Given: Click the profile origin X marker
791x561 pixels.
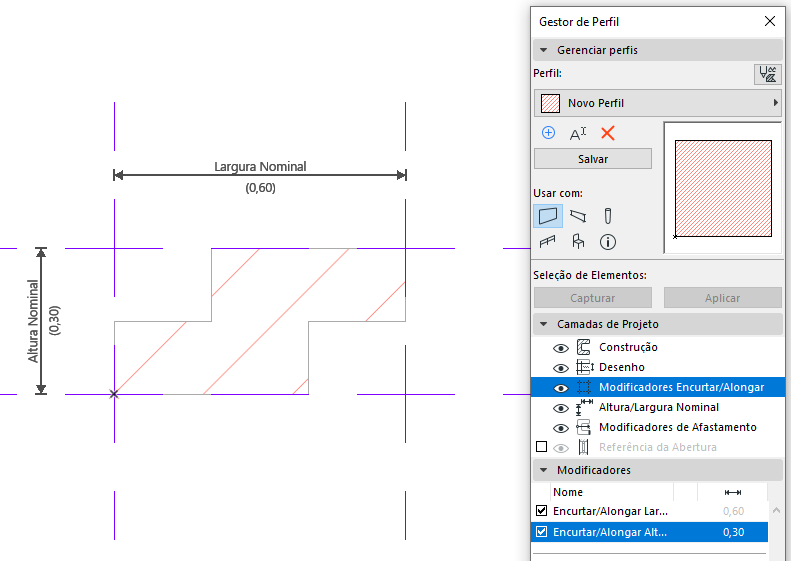Looking at the screenshot, I should pos(114,394).
